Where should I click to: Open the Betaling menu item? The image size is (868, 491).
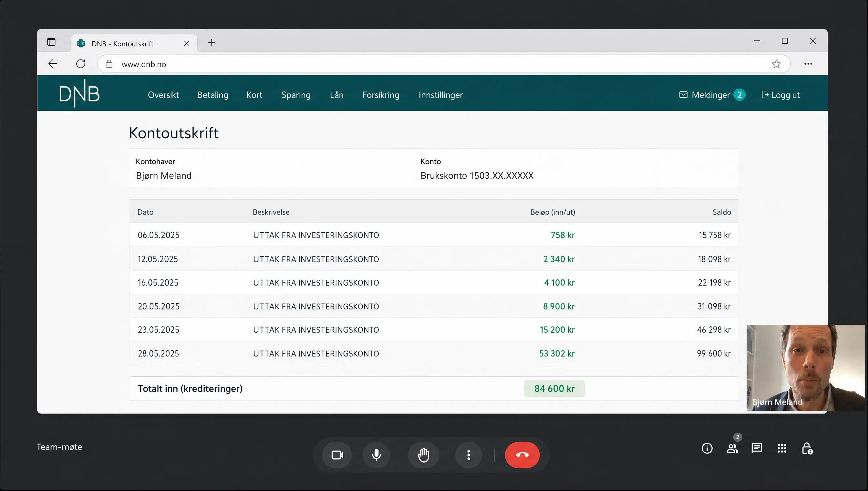(212, 95)
